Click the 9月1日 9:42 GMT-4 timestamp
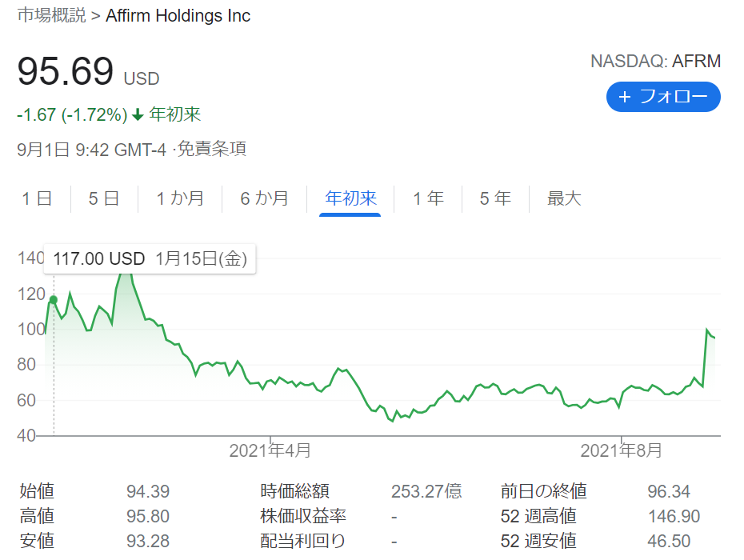 (x=91, y=150)
